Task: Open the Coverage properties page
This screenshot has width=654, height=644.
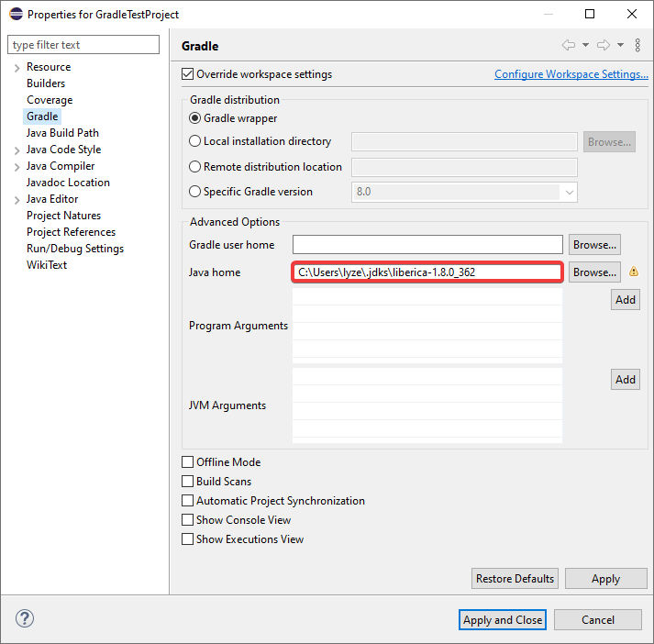Action: click(x=50, y=100)
